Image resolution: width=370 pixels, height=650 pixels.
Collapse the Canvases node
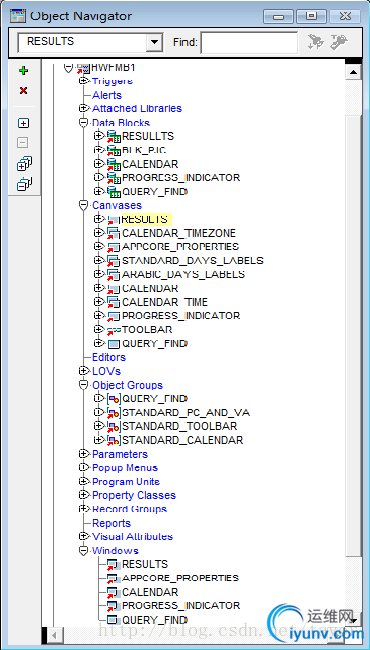[84, 205]
